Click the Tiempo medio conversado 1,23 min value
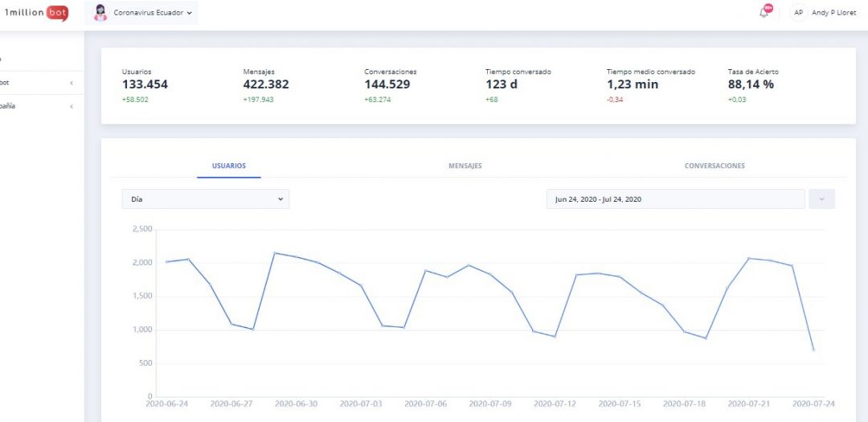 click(x=632, y=84)
